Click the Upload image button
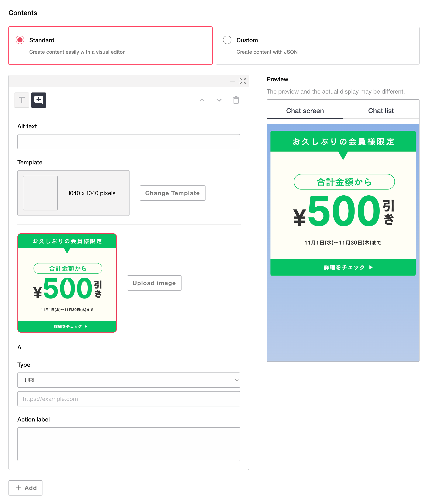This screenshot has width=428, height=504. pos(154,283)
